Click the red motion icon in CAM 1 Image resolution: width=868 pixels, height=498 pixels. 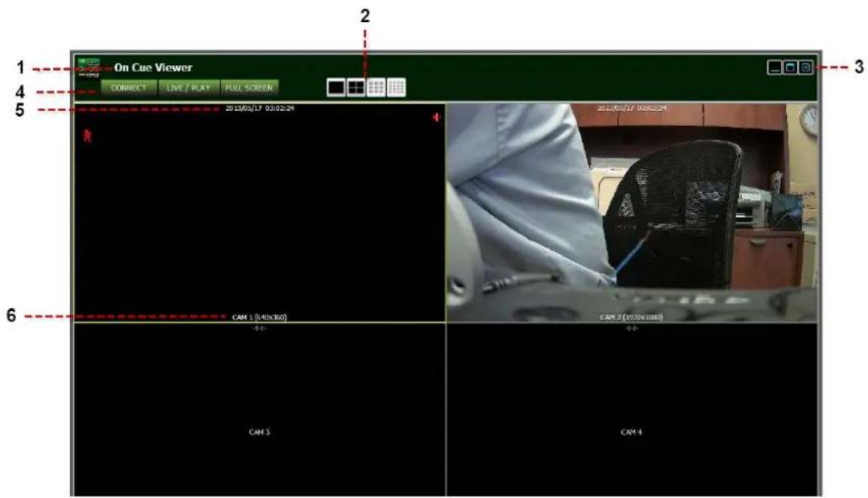pyautogui.click(x=87, y=134)
